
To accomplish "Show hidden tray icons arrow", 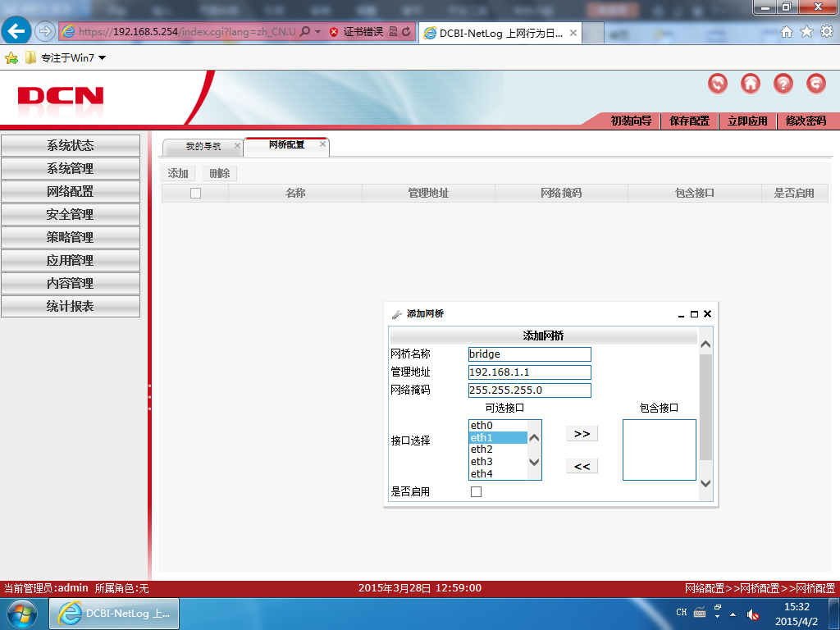I will pyautogui.click(x=733, y=614).
